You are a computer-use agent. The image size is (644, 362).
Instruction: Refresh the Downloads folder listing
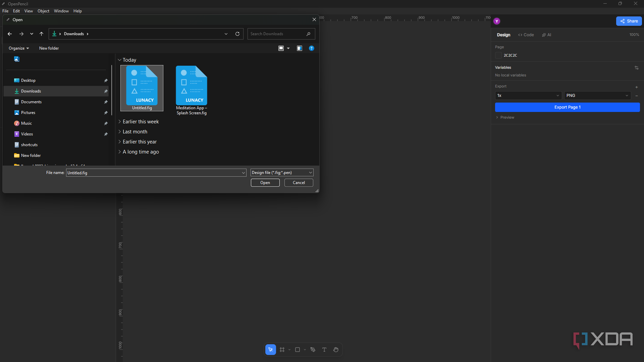(x=237, y=34)
